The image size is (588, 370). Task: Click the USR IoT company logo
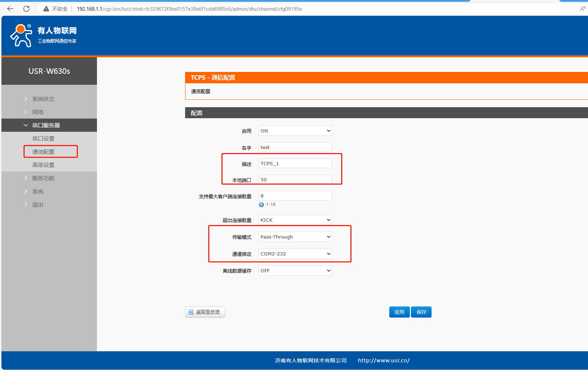click(x=43, y=36)
